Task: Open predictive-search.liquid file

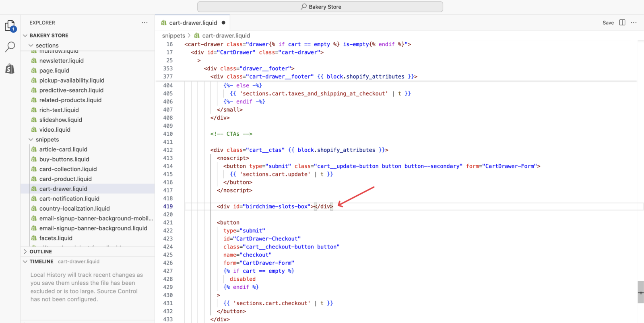Action: 71,90
